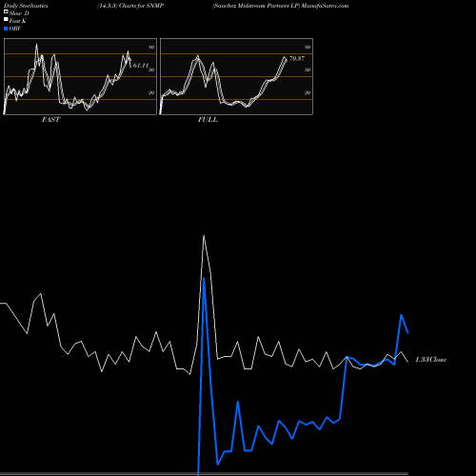Click the 'OBV' legend label
Image resolution: width=476 pixels, height=476 pixels.
[x=15, y=29]
